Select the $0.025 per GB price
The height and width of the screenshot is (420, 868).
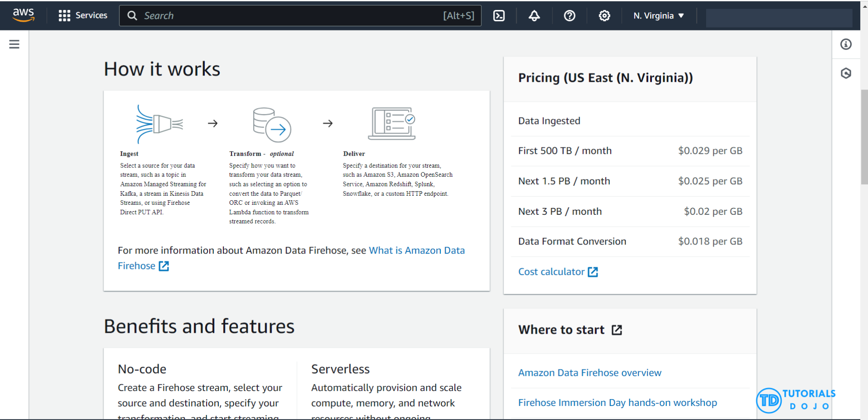(710, 181)
